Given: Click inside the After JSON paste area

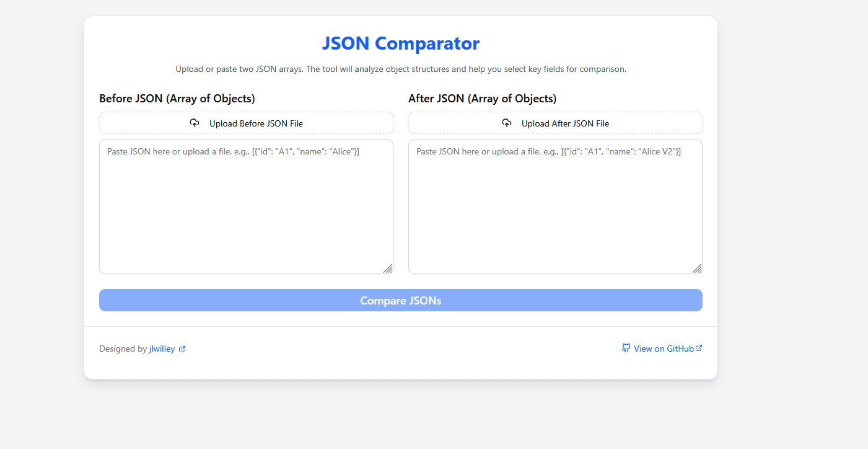Looking at the screenshot, I should (x=555, y=205).
